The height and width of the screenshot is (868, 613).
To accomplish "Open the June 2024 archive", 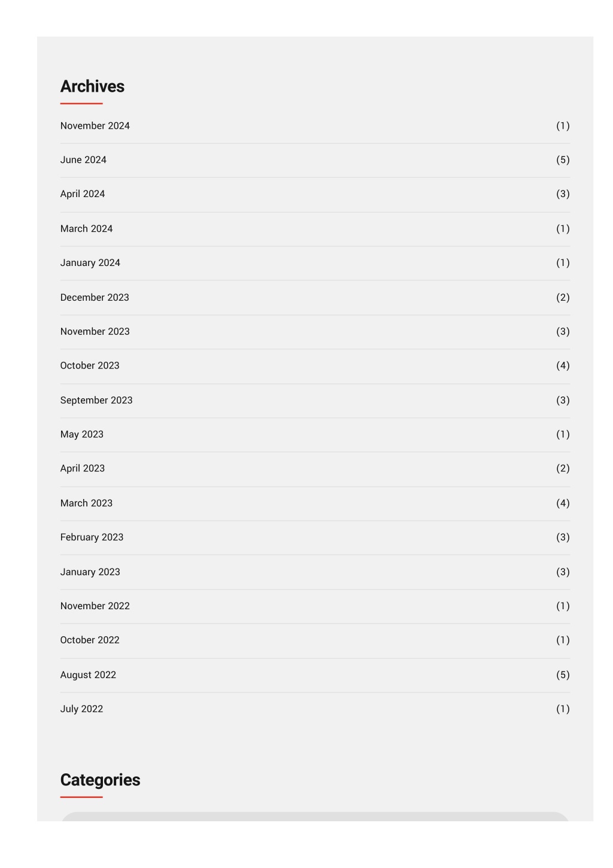I will coord(83,160).
